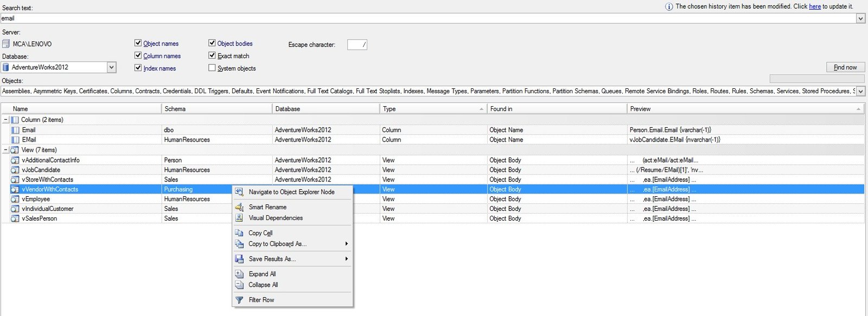Click the column icon for Email dbo row
Screen dimensions: 868x316
[x=15, y=130]
